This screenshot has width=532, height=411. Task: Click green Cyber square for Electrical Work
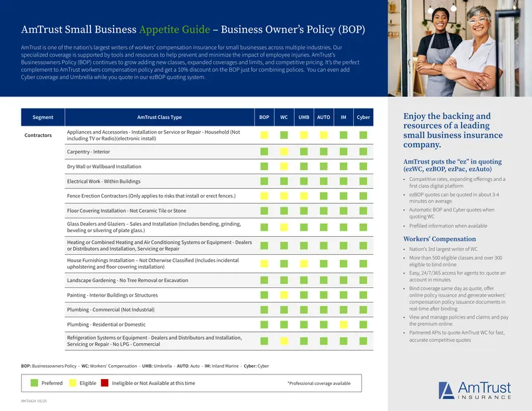tap(363, 182)
